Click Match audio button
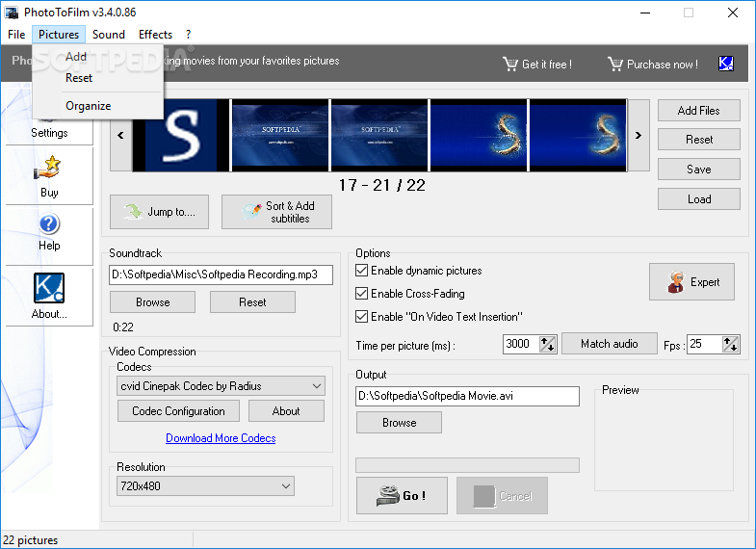The image size is (756, 549). [x=609, y=344]
